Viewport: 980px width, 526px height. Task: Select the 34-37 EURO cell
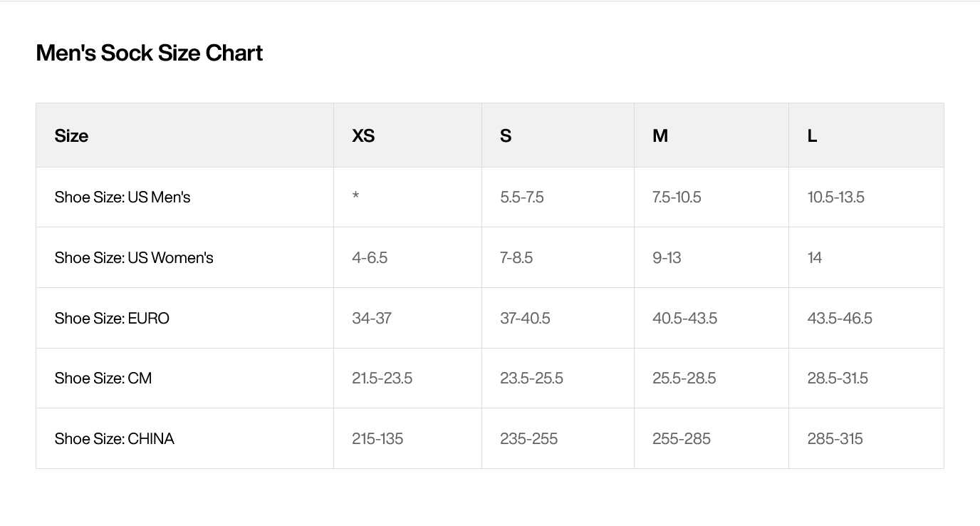click(x=372, y=318)
